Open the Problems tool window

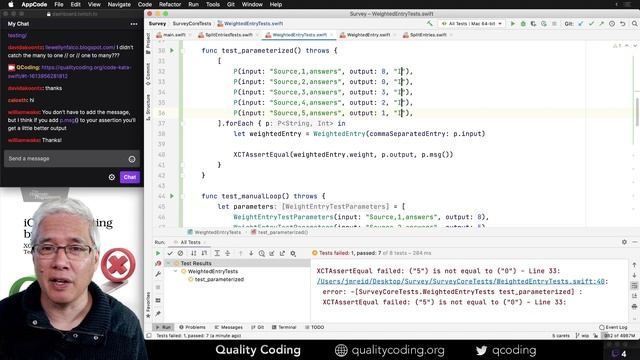[x=192, y=327]
